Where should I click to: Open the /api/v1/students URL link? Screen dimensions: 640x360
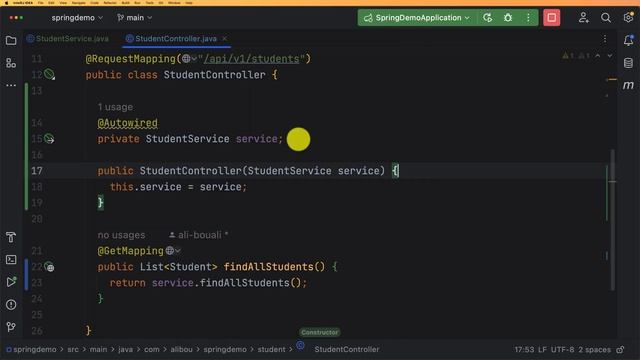pos(251,59)
